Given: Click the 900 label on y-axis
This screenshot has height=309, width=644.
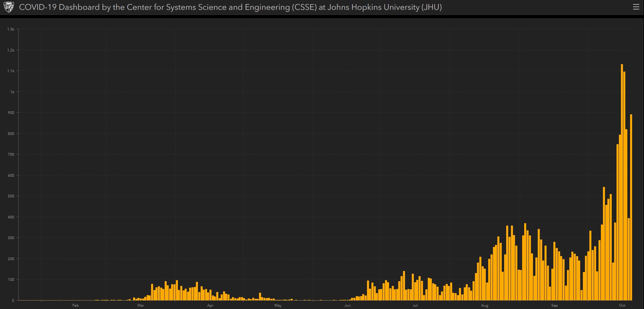Looking at the screenshot, I should click(11, 113).
